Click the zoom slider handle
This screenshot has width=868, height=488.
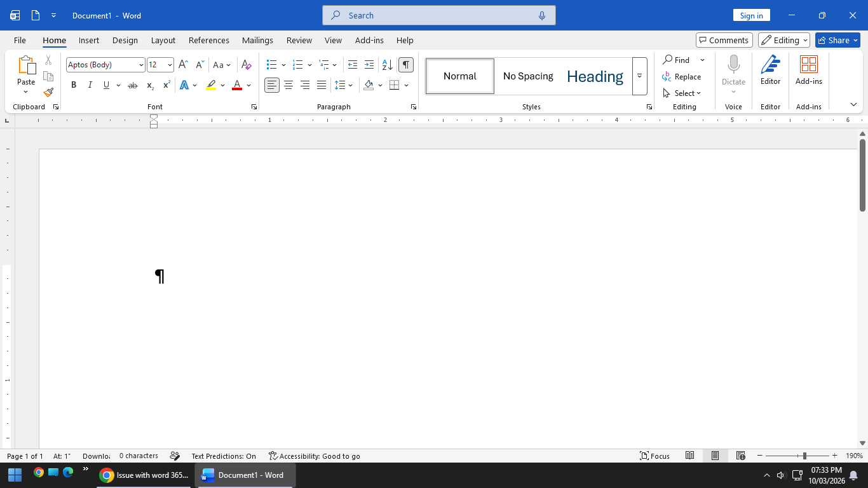[804, 456]
